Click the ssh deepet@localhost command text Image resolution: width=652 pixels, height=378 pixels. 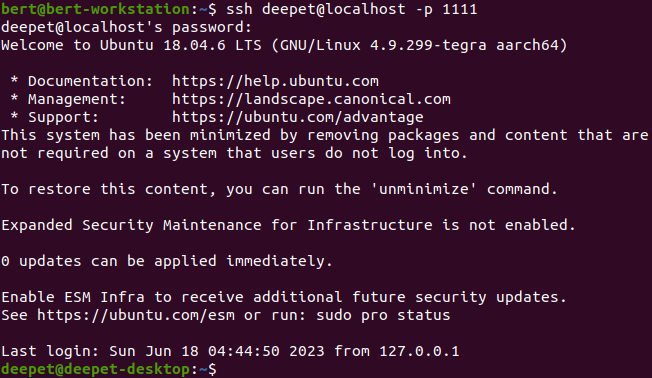[x=316, y=9]
